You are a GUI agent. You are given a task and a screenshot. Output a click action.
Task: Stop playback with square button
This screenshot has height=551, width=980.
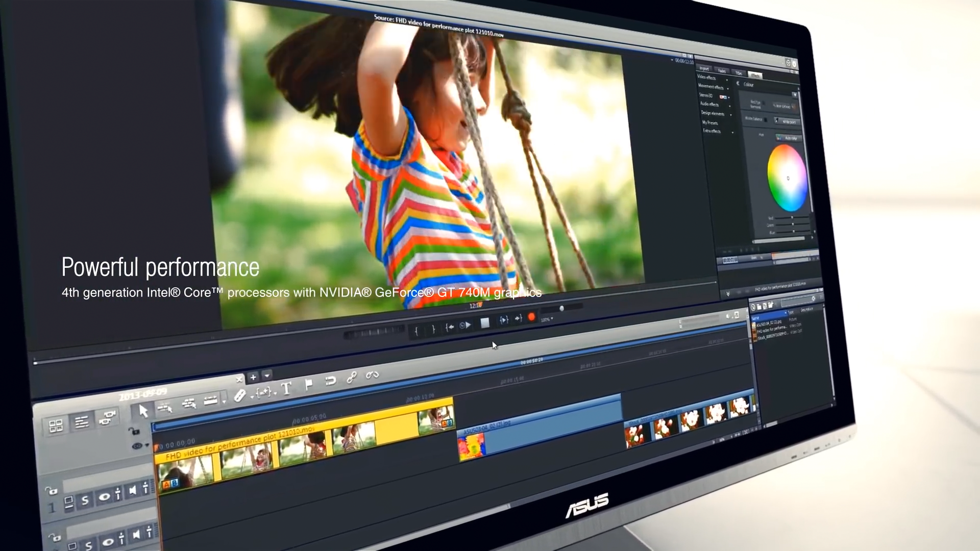(485, 322)
